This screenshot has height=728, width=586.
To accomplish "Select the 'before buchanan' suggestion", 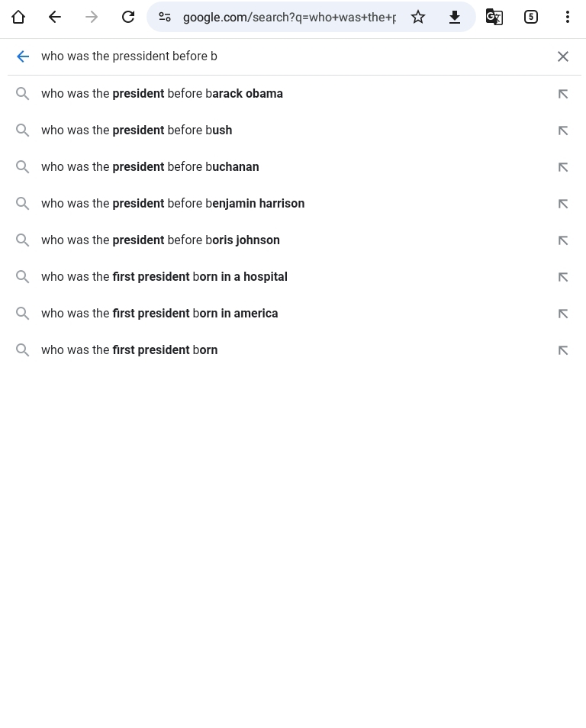I will (150, 167).
